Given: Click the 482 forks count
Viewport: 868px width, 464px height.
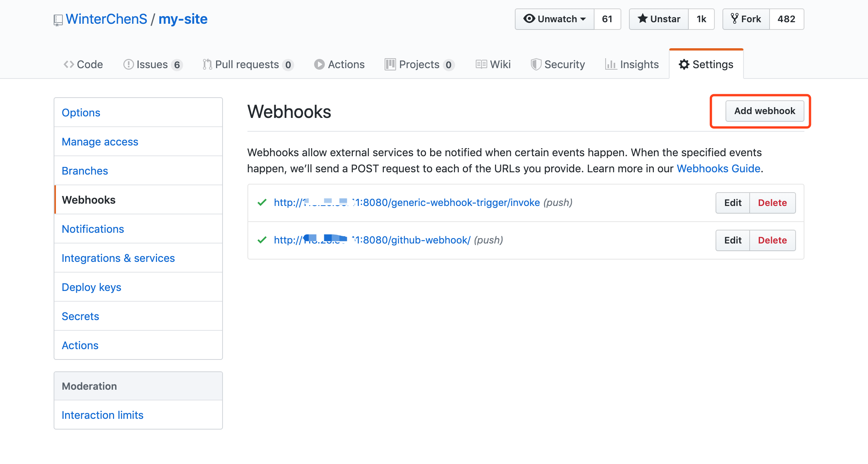Looking at the screenshot, I should 786,19.
